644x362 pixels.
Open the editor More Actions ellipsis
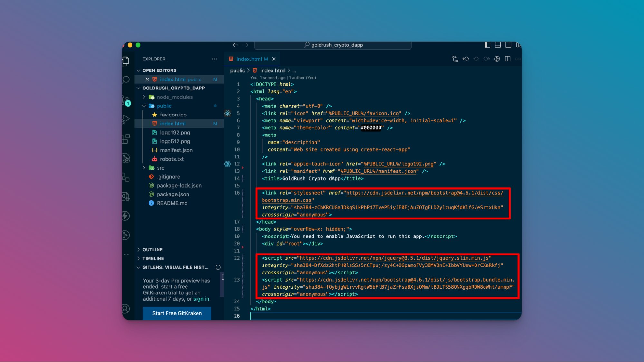[x=518, y=59]
